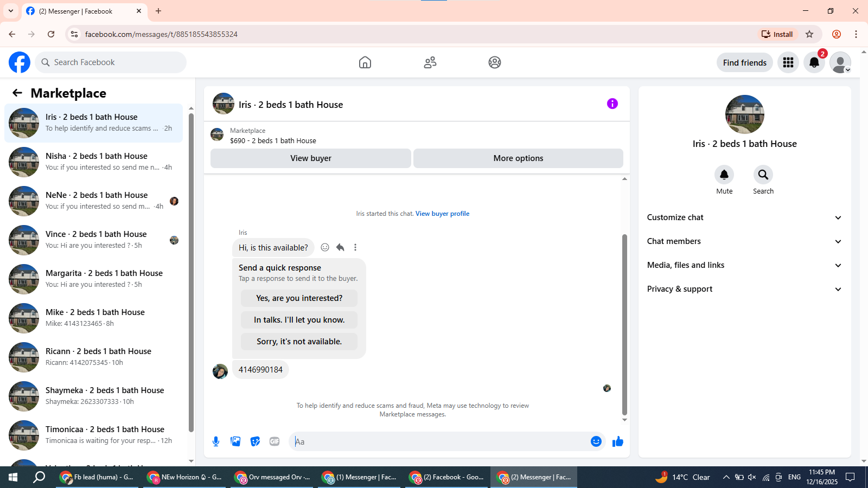Go to the Home feed icon
This screenshot has width=868, height=488.
(x=365, y=62)
